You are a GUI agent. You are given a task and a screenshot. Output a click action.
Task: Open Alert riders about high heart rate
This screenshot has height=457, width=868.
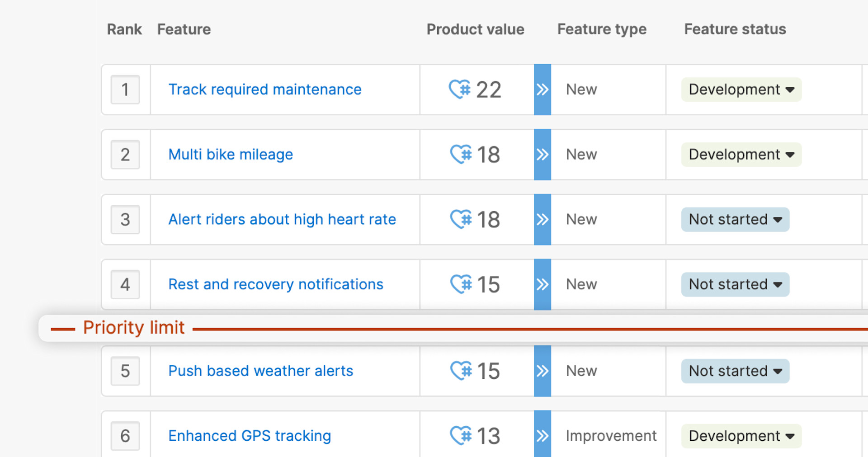pyautogui.click(x=282, y=220)
